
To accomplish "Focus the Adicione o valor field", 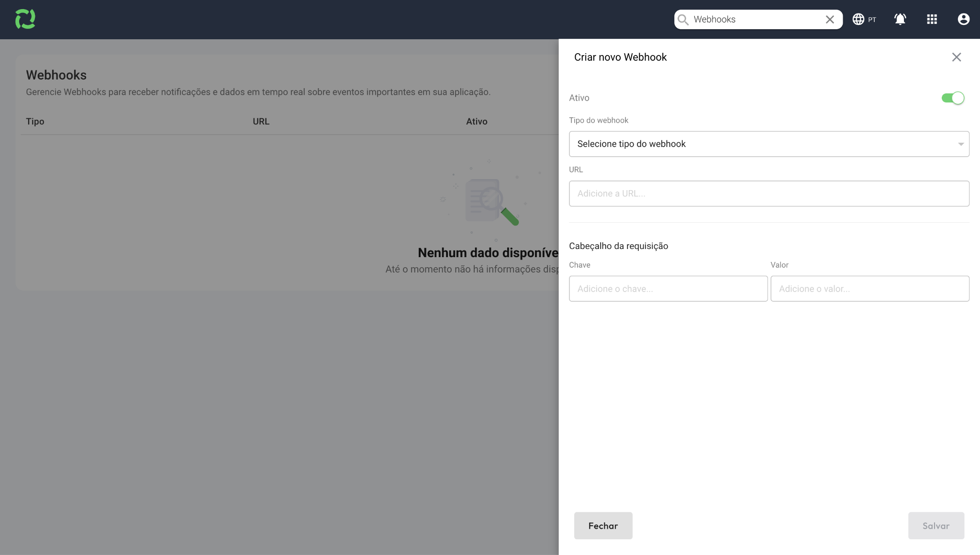I will pyautogui.click(x=870, y=289).
